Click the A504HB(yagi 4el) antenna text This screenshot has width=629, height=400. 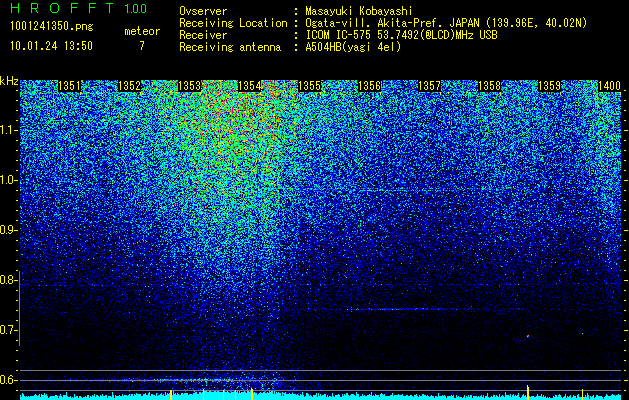click(x=353, y=47)
